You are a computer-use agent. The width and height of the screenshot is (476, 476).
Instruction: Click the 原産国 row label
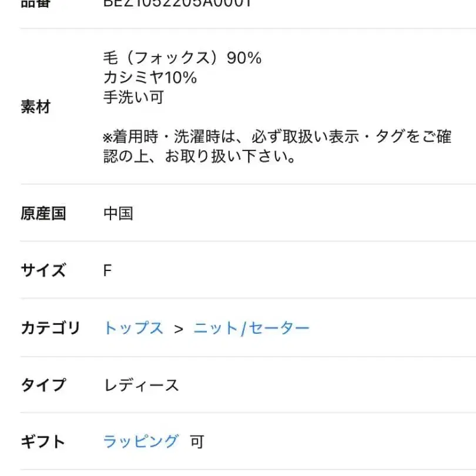43,213
